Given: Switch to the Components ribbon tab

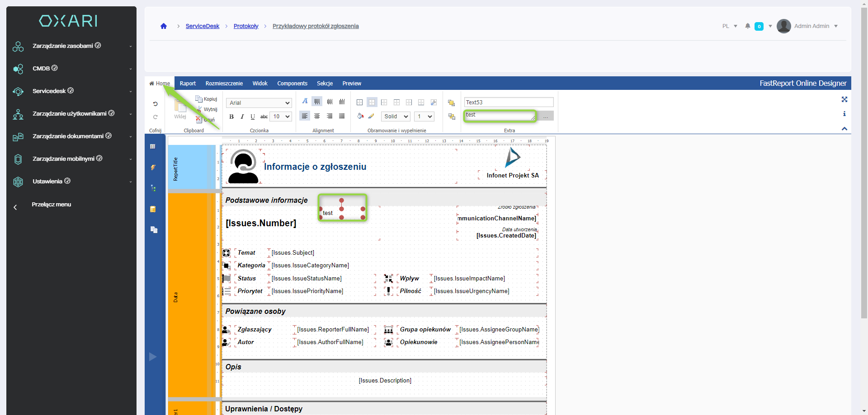Looking at the screenshot, I should pos(292,84).
